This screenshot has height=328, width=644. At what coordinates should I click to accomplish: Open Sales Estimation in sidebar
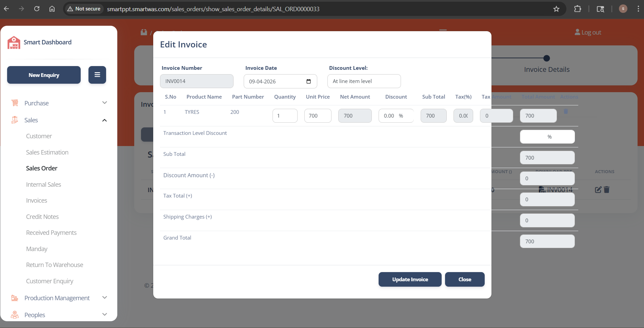[x=47, y=152]
